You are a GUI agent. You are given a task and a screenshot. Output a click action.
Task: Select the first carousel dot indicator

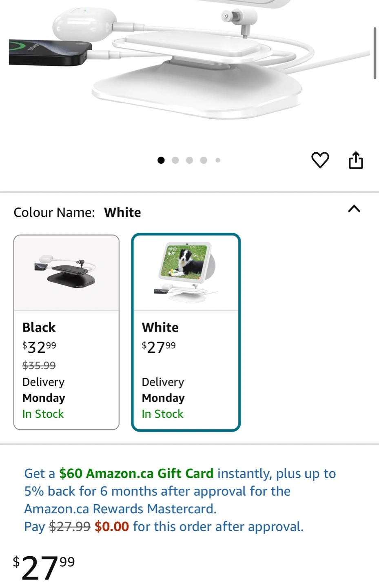[x=161, y=160]
